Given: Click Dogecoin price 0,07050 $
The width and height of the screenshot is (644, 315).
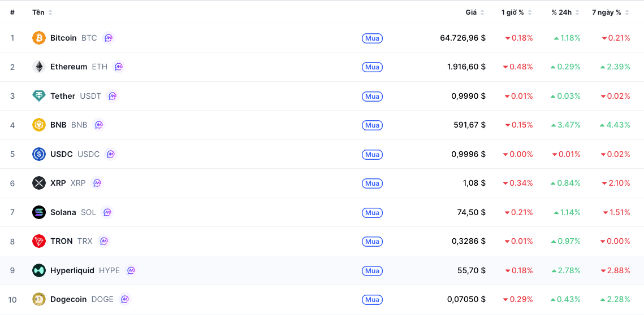Looking at the screenshot, I should tap(466, 299).
